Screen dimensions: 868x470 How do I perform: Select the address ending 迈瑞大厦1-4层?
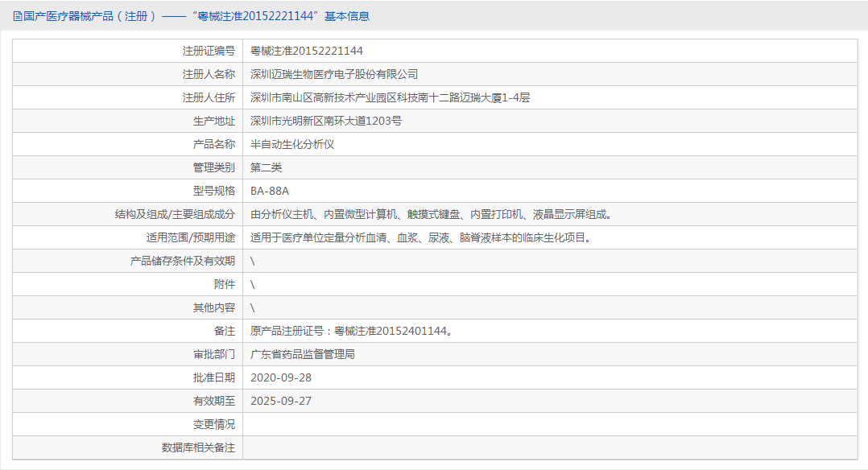coord(391,97)
